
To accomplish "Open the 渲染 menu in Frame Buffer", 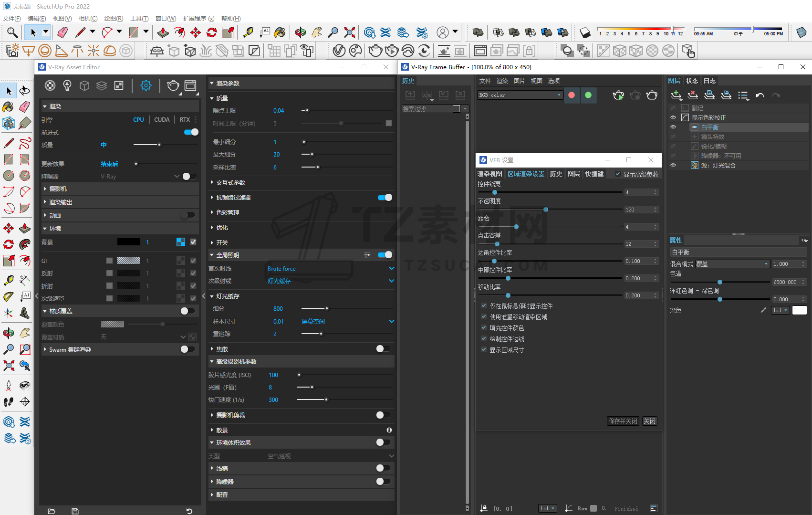I will tap(502, 81).
